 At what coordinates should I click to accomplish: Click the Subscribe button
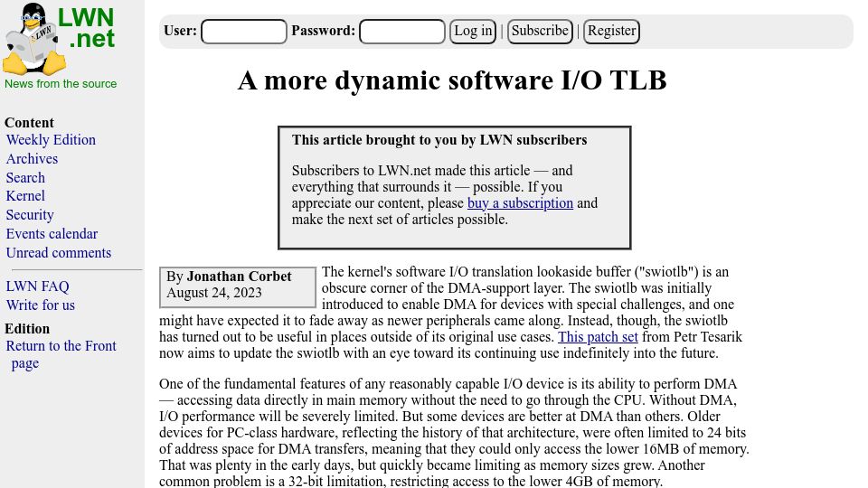tap(540, 31)
